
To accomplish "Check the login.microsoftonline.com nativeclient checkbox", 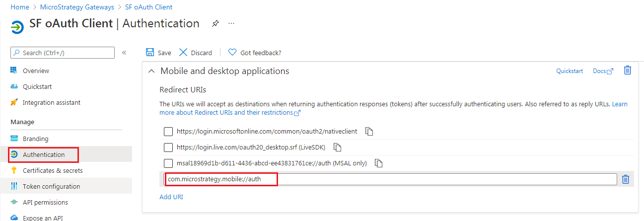I will (x=168, y=132).
